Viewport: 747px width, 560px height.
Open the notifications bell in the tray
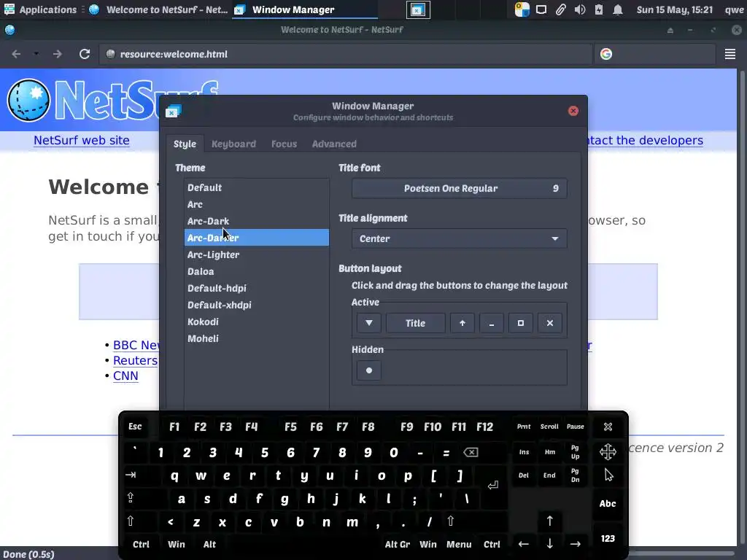(x=617, y=9)
